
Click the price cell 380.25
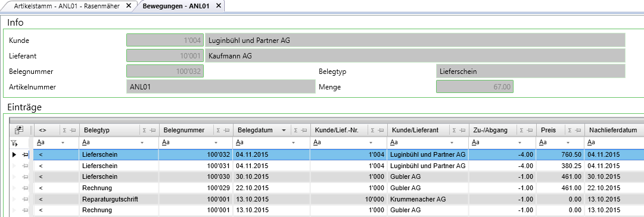560,166
